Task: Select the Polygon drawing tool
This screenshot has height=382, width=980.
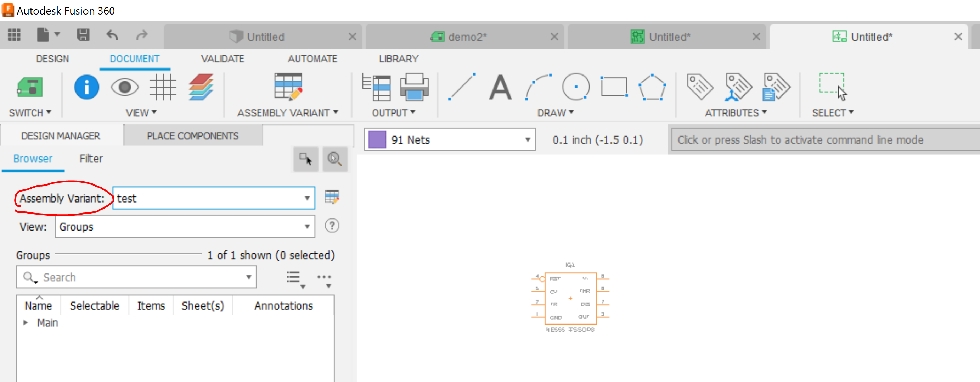Action: [x=652, y=87]
